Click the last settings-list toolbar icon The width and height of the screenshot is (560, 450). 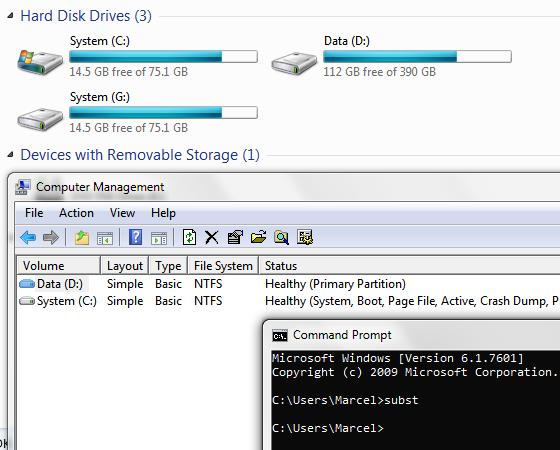click(x=305, y=237)
